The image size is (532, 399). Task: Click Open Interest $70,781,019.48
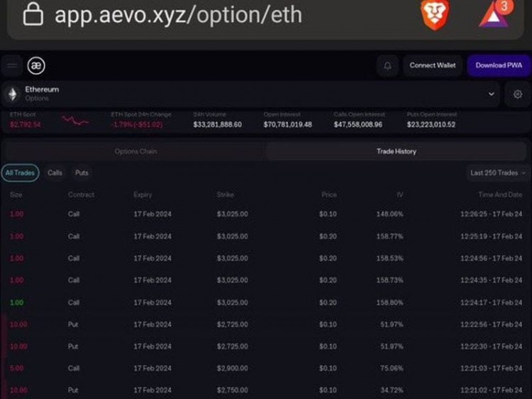[x=288, y=125]
